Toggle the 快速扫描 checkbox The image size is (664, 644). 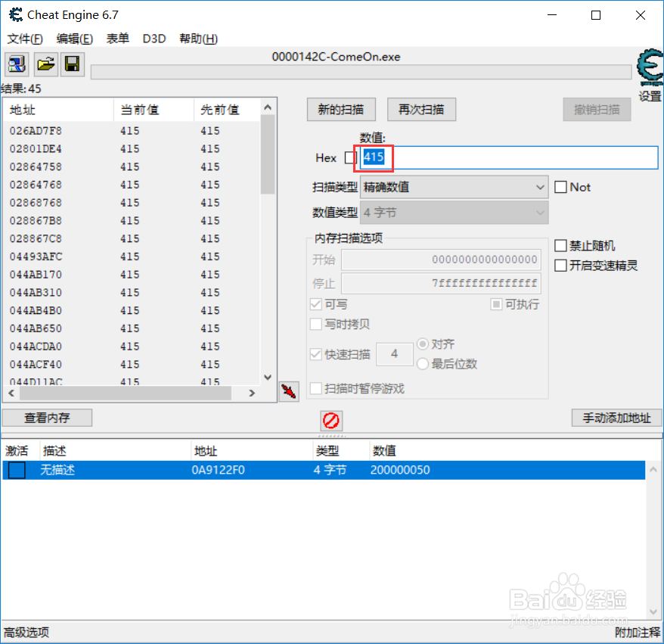[316, 354]
